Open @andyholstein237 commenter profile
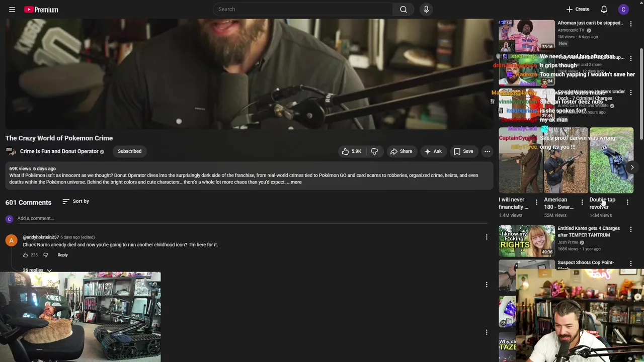644x362 pixels. 41,237
